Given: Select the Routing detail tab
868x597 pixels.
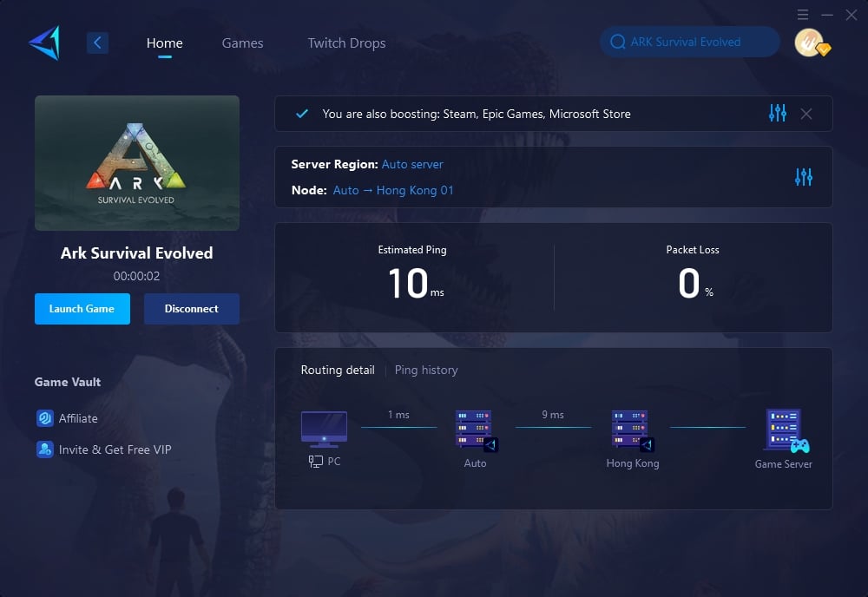Looking at the screenshot, I should (338, 370).
